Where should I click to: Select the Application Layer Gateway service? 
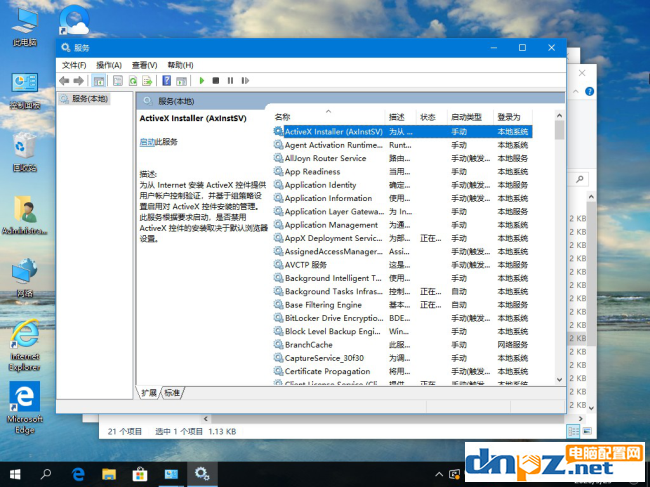click(x=403, y=211)
